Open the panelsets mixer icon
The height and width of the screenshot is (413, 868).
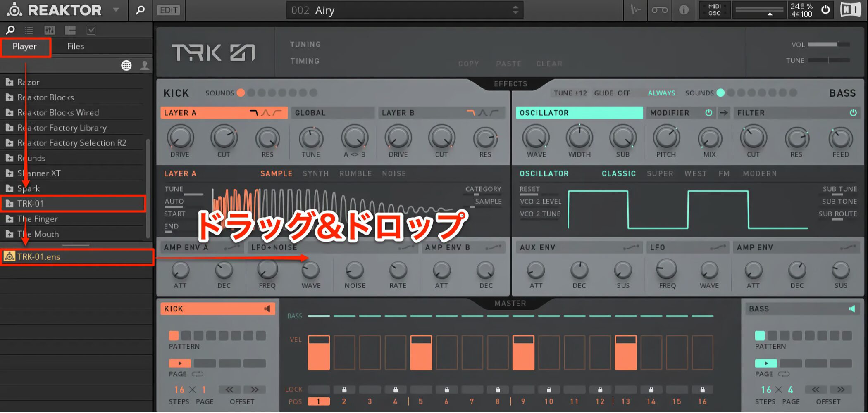point(49,30)
